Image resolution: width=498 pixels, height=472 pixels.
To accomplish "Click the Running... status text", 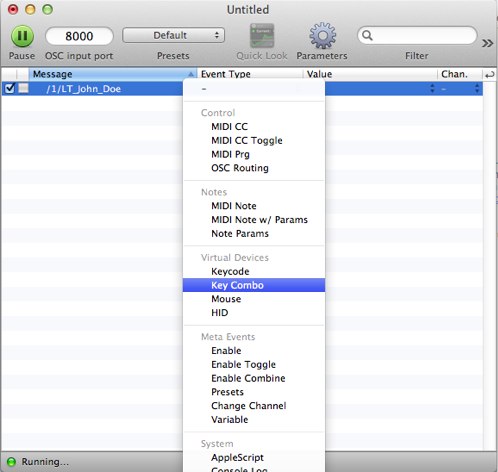I will tap(45, 462).
